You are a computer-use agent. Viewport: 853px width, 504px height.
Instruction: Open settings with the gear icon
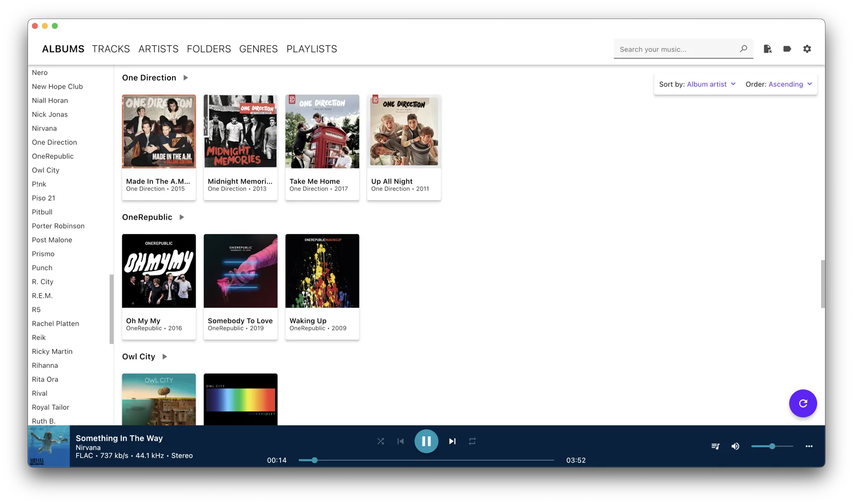[807, 49]
